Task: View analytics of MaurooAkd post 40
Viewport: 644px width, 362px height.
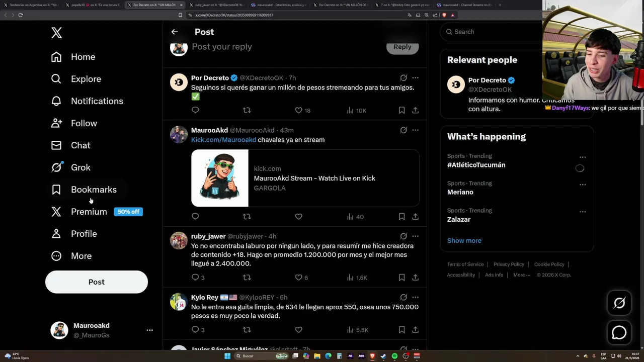Action: click(x=355, y=217)
